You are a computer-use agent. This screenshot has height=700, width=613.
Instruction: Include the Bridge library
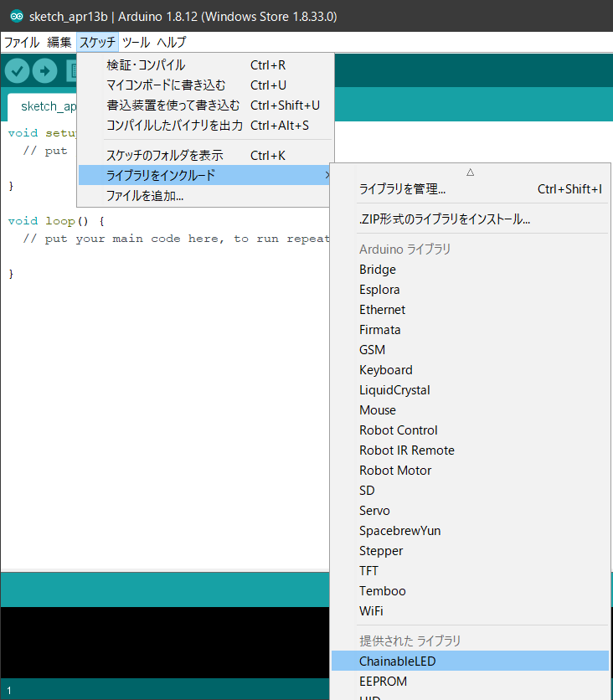coord(470,270)
